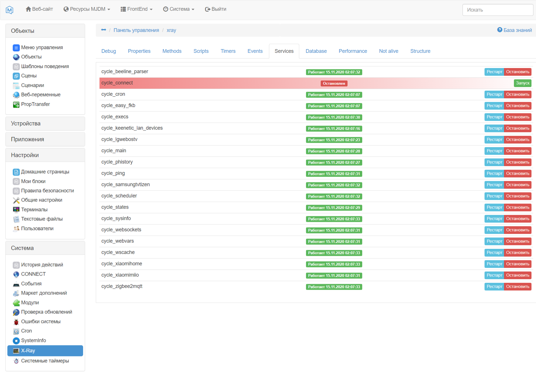The width and height of the screenshot is (536, 392).
Task: Click the Маркет дополнений icon
Action: [16, 293]
